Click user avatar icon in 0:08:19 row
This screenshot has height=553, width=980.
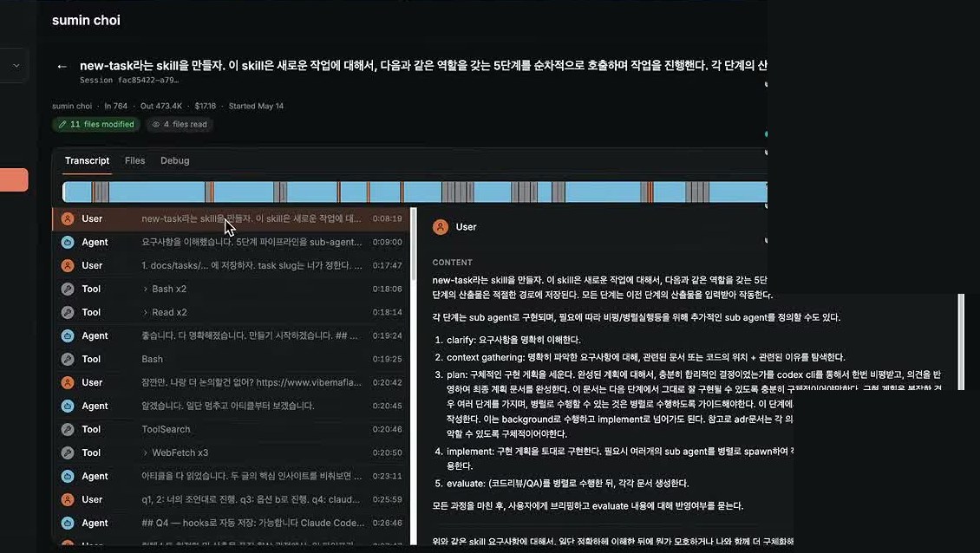click(x=68, y=218)
